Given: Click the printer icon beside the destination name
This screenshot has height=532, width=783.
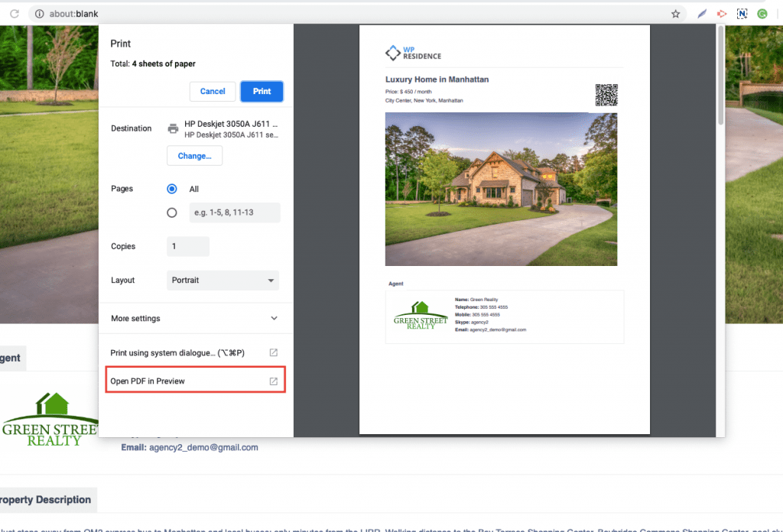Looking at the screenshot, I should point(173,128).
